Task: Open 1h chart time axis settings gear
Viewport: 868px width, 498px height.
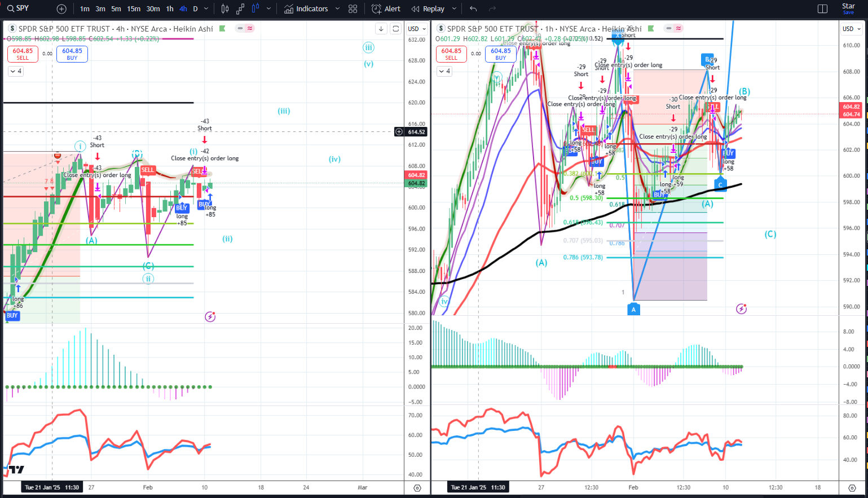Action: [x=852, y=488]
